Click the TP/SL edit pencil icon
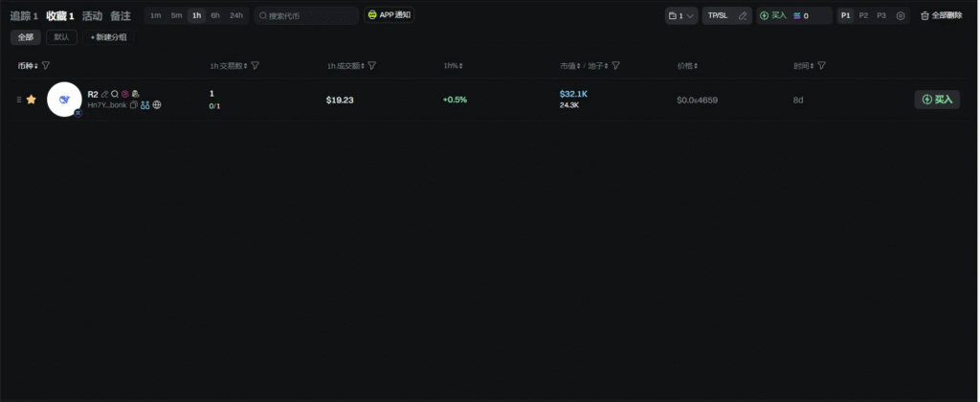 pos(743,16)
